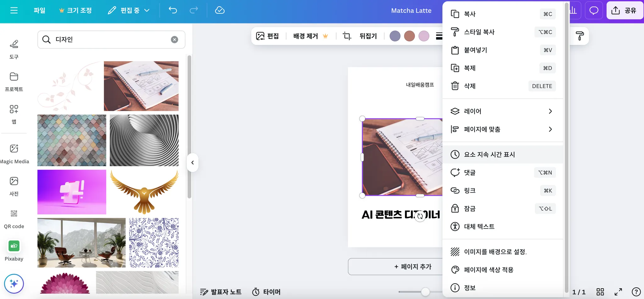Select the purple-gray color swatch
The image size is (644, 299).
[x=395, y=36]
